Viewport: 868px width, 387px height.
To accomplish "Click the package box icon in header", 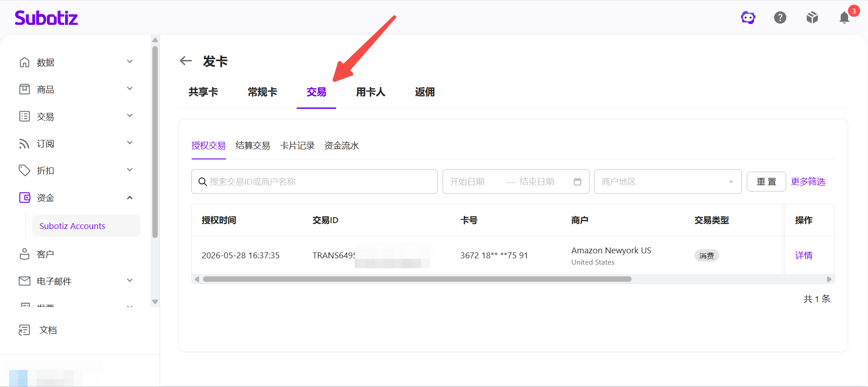I will [812, 18].
